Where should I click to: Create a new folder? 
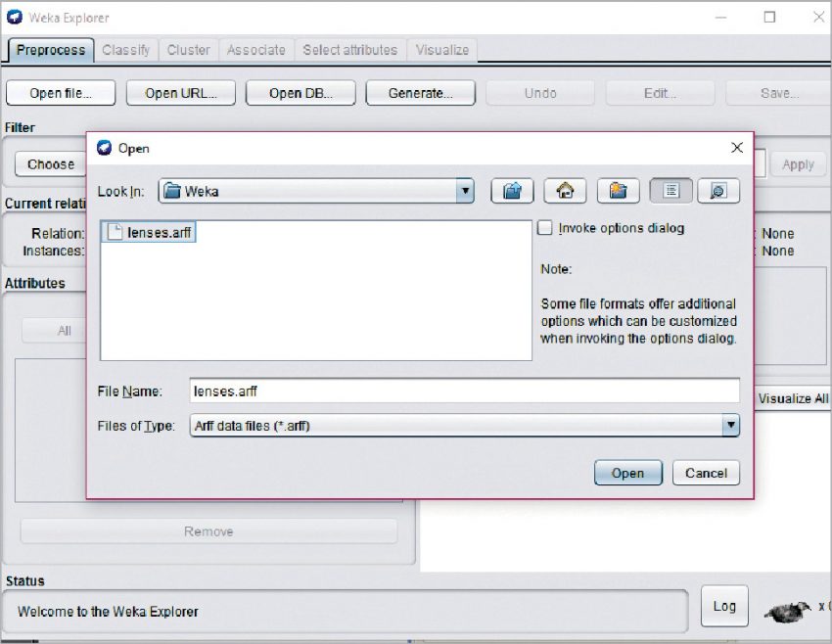(x=618, y=190)
